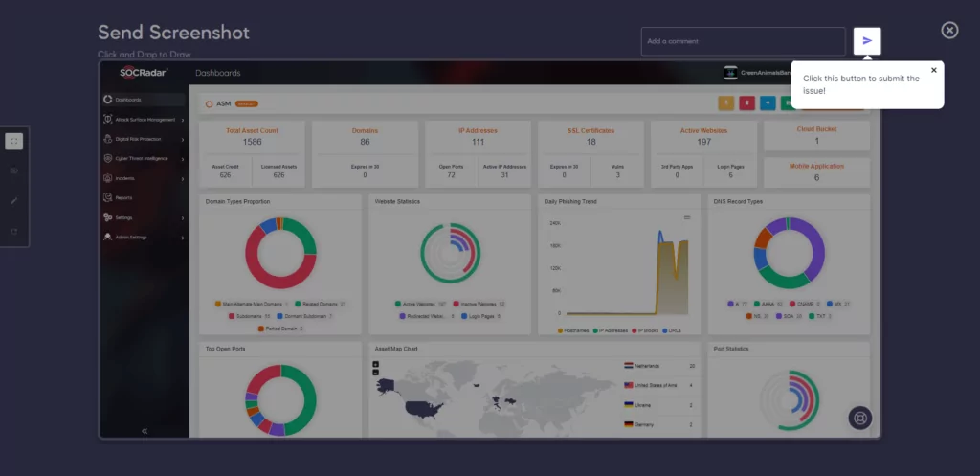The image size is (980, 476).
Task: Zoom out on the Asset Map Chart
Action: (375, 373)
